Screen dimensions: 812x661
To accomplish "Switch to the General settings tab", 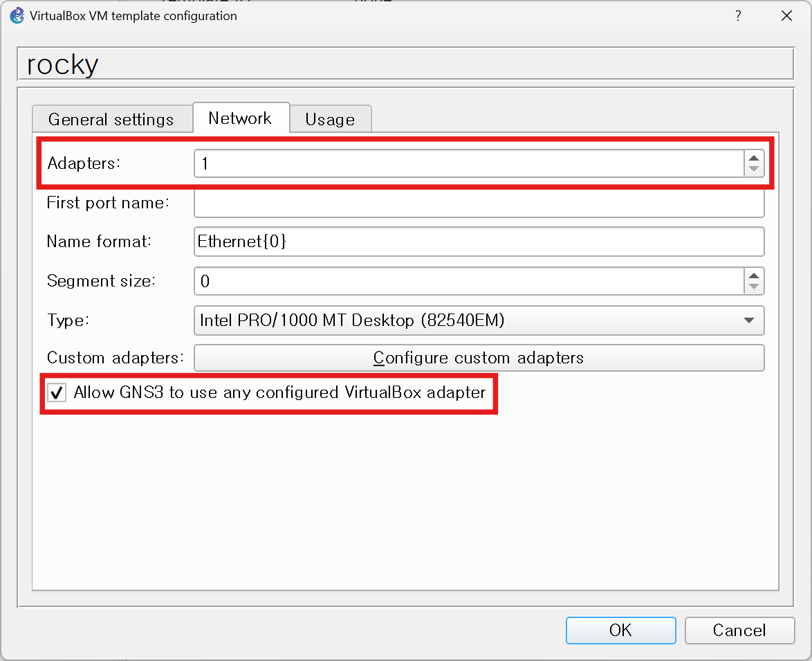I will pyautogui.click(x=111, y=119).
